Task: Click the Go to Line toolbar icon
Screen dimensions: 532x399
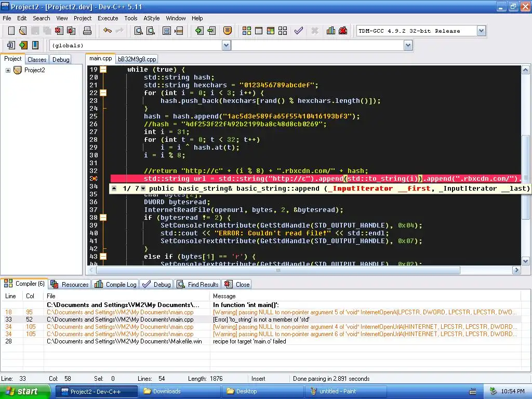Action: click(179, 31)
